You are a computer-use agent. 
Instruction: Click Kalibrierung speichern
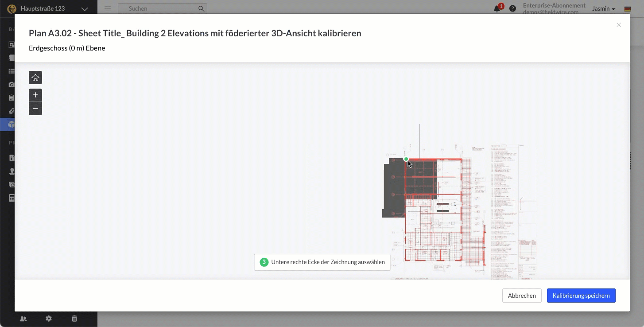pyautogui.click(x=581, y=296)
